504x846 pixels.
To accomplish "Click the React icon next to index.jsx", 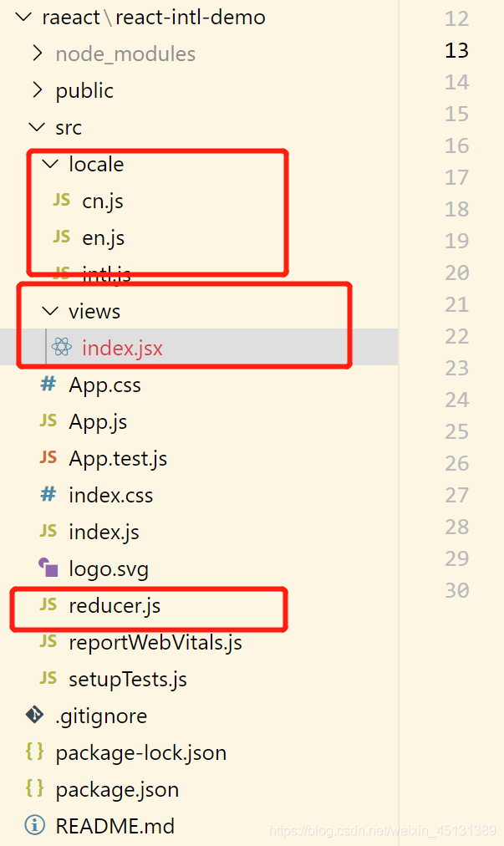I will 61,348.
